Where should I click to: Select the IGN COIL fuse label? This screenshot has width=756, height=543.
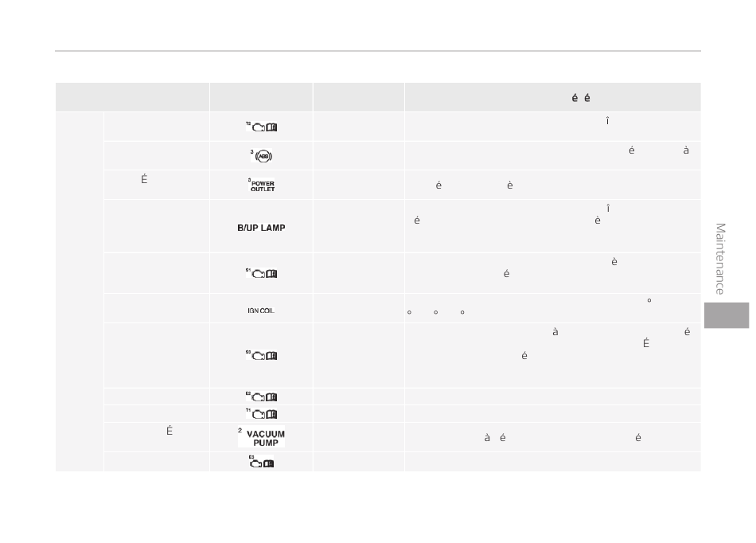point(261,311)
